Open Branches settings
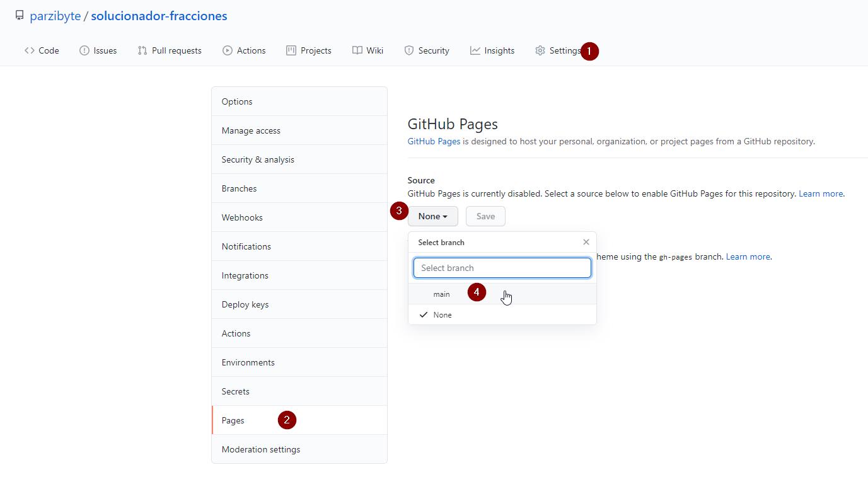This screenshot has height=477, width=868. coord(299,188)
